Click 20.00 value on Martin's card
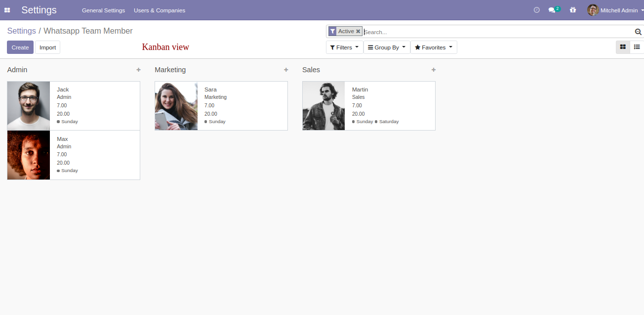 point(359,114)
